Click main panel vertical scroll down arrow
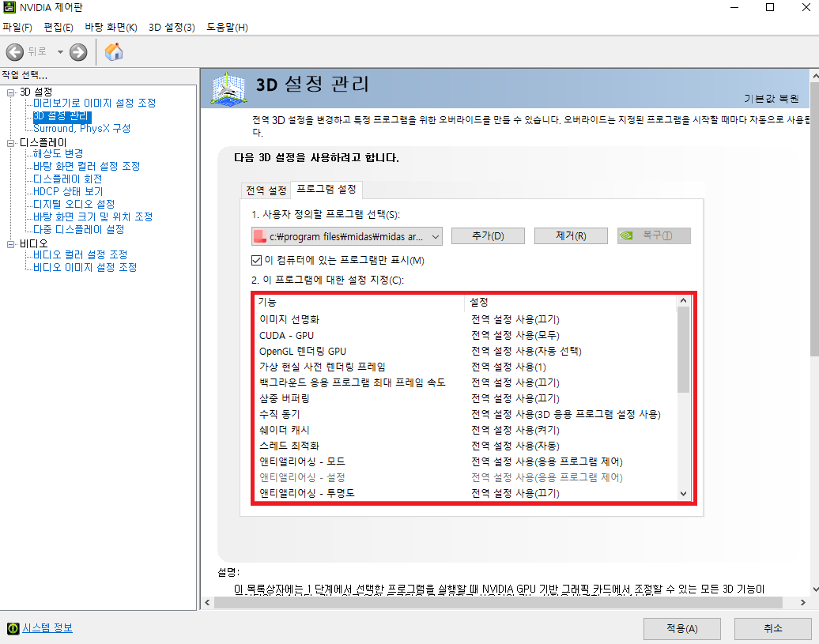The width and height of the screenshot is (819, 644). (x=815, y=589)
